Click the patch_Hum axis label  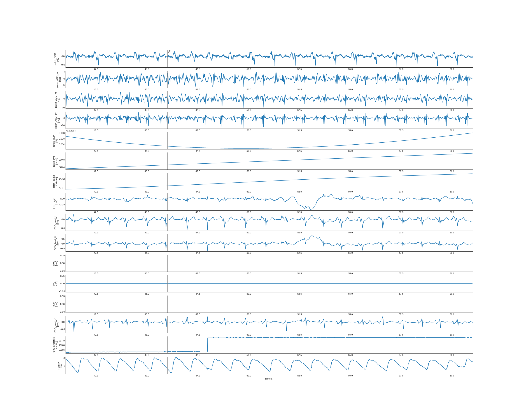(55, 141)
